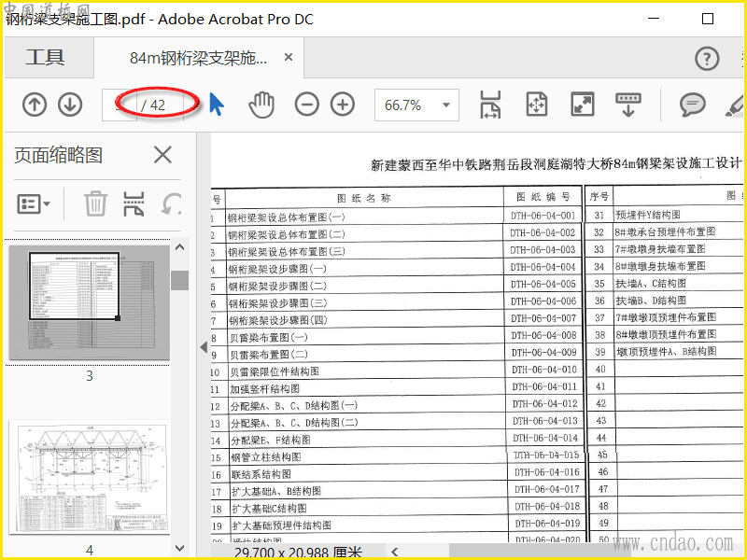Delete selected page with trash icon

pos(95,203)
